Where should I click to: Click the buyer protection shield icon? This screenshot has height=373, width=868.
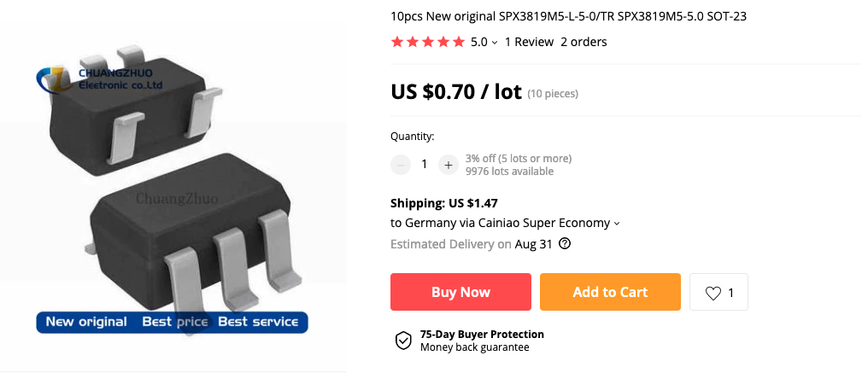tap(403, 341)
